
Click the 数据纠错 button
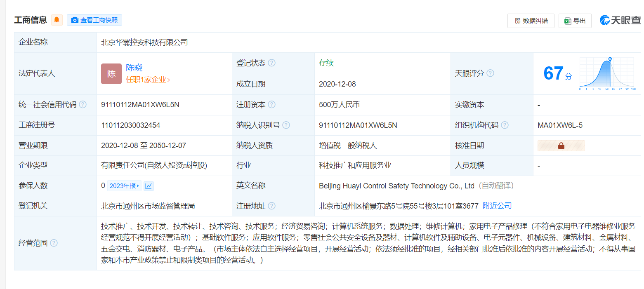(531, 21)
